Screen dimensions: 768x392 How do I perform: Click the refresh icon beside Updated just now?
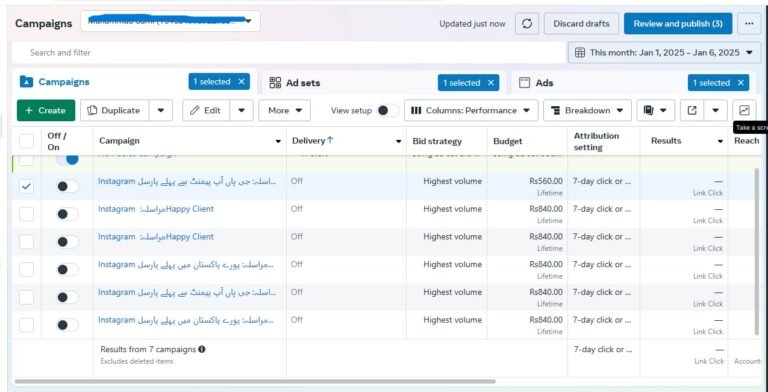coord(527,24)
